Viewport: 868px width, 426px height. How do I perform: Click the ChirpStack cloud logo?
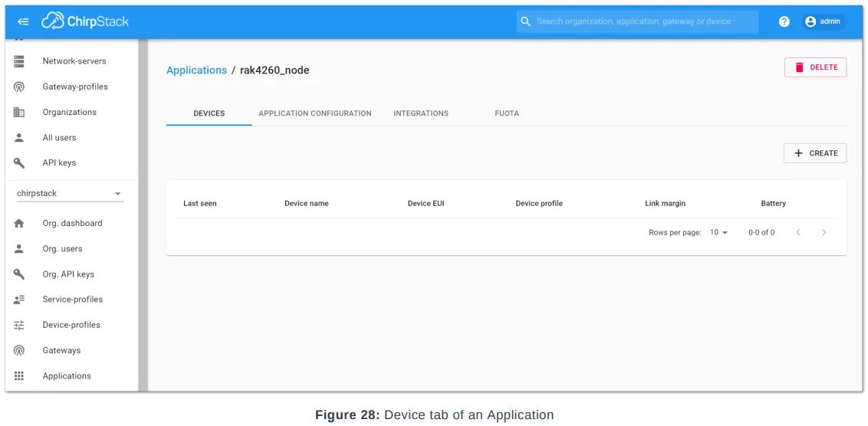53,21
